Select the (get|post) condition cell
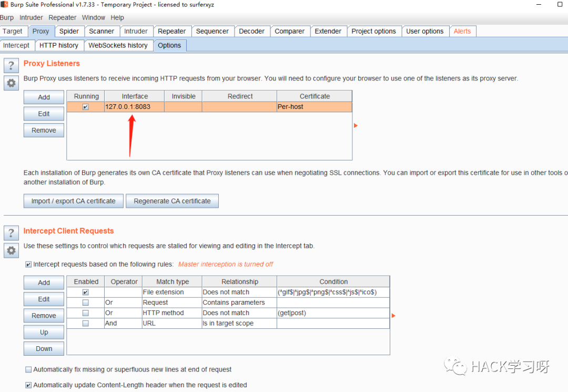Viewport: 568px width, 392px height. click(x=333, y=313)
